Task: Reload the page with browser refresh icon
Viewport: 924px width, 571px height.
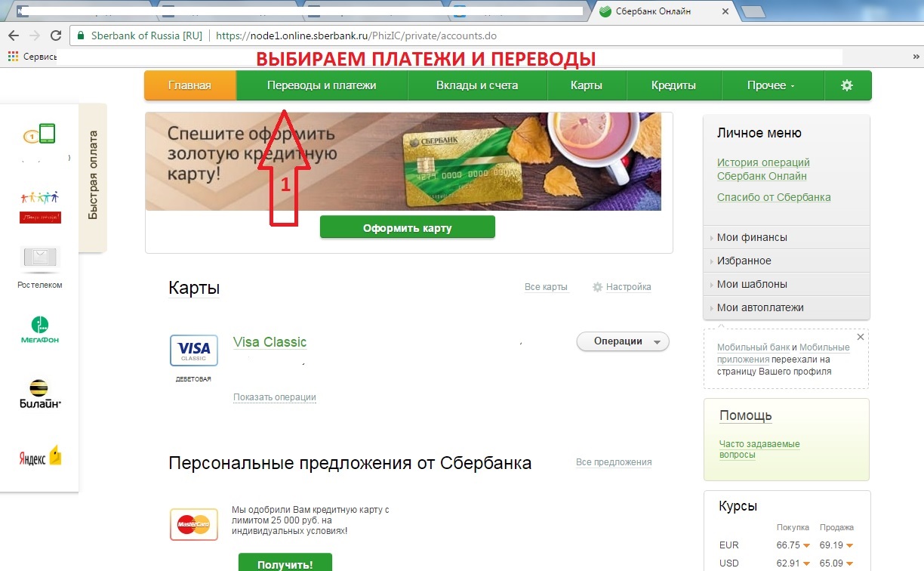Action: pyautogui.click(x=56, y=35)
